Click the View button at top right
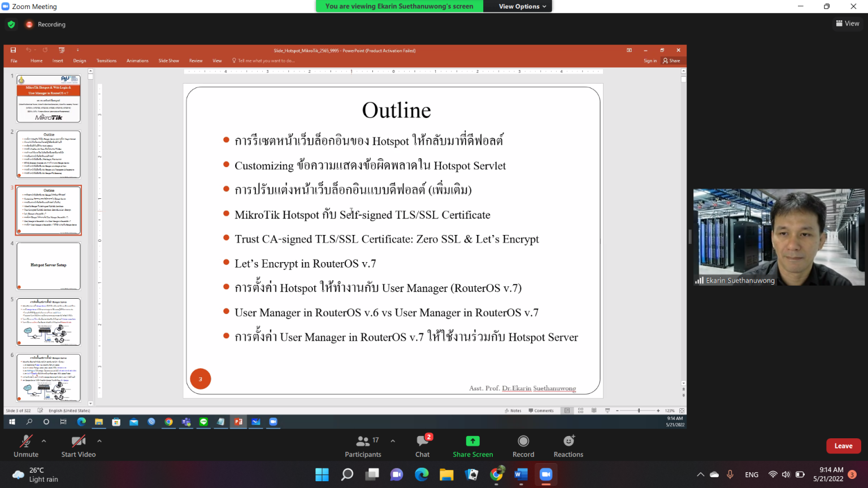This screenshot has height=488, width=868. pos(848,24)
